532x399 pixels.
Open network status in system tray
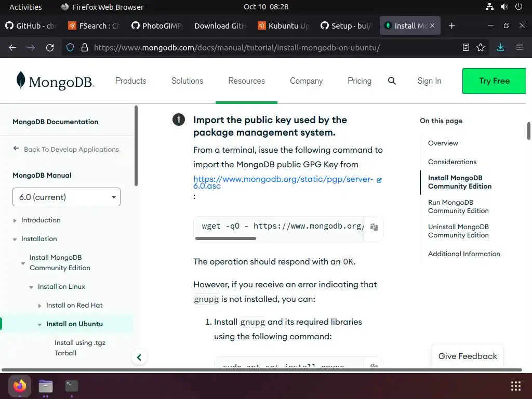pos(489,7)
